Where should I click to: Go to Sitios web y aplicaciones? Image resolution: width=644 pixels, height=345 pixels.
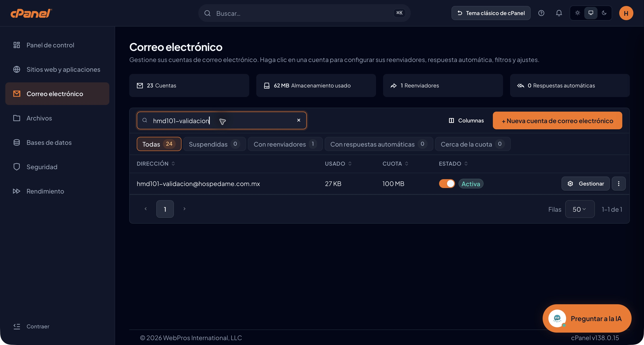click(57, 69)
